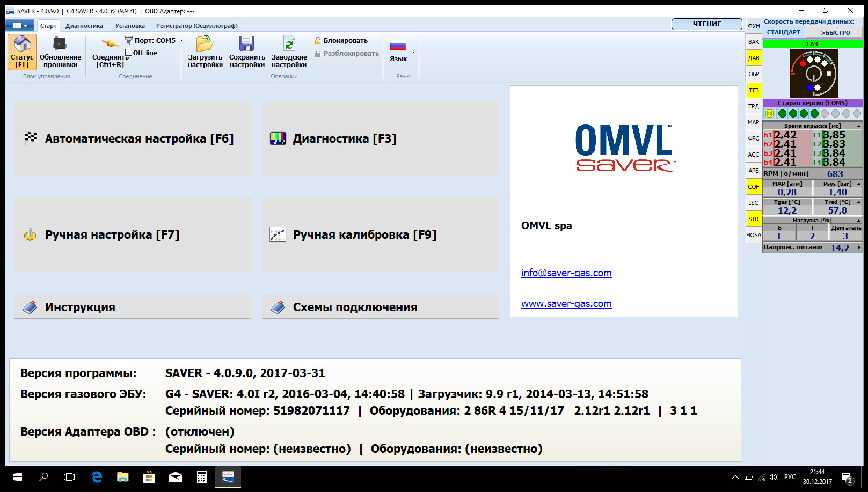This screenshot has width=868, height=492.
Task: Select the ACC side tab
Action: pyautogui.click(x=754, y=155)
